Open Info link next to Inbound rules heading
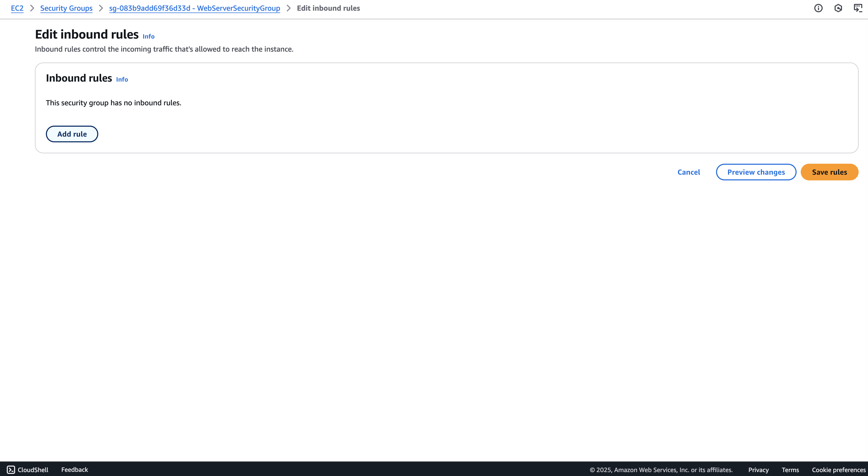Viewport: 868px width, 476px height. (x=122, y=80)
